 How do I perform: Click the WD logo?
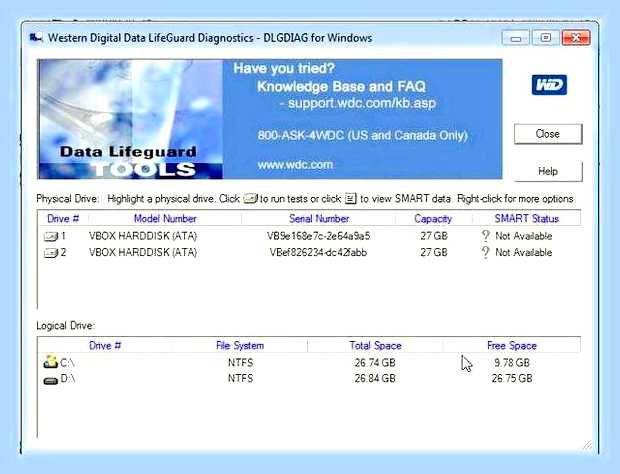pyautogui.click(x=549, y=85)
